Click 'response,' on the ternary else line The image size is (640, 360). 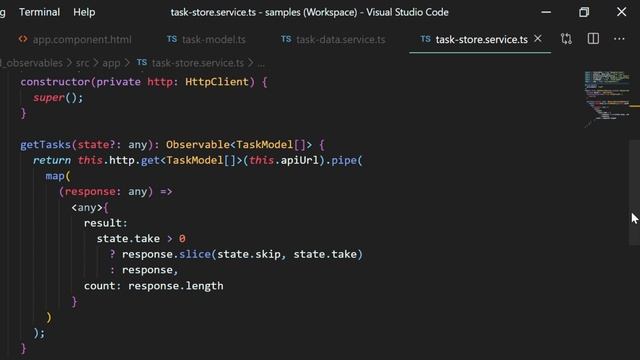(150, 270)
